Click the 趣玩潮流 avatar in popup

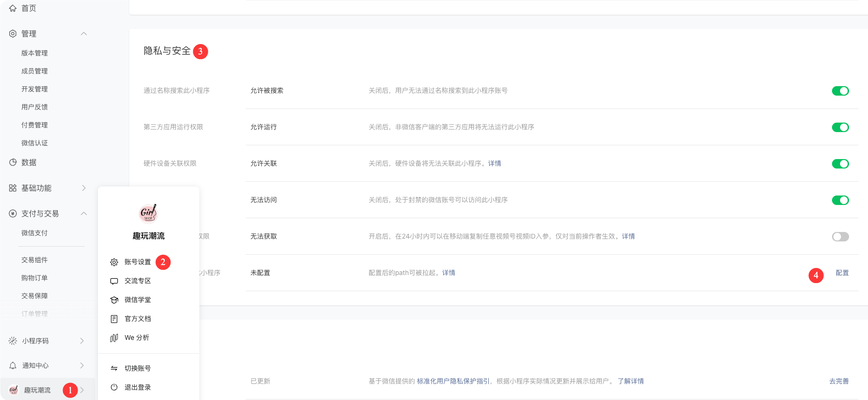coord(148,213)
